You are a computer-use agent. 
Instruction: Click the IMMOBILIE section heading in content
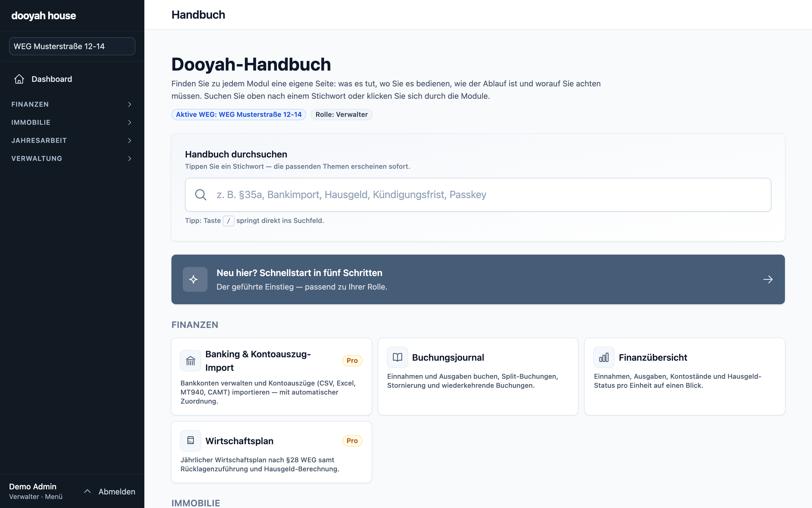point(196,503)
